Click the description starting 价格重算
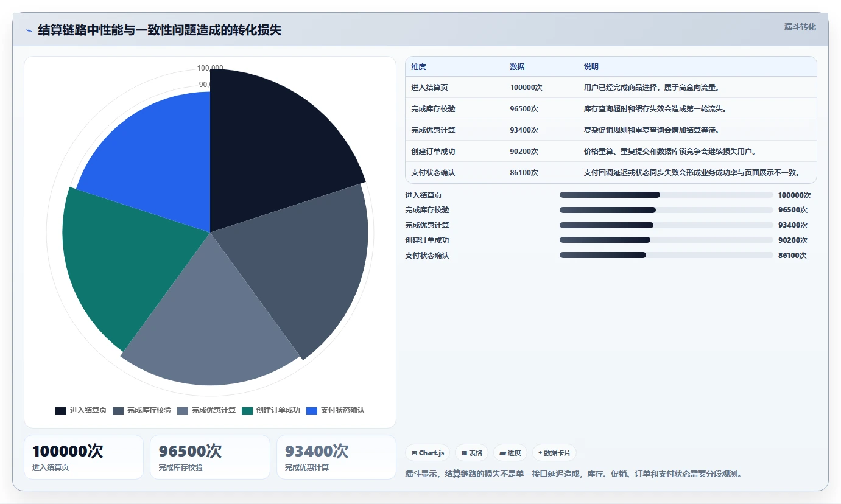 [x=670, y=152]
